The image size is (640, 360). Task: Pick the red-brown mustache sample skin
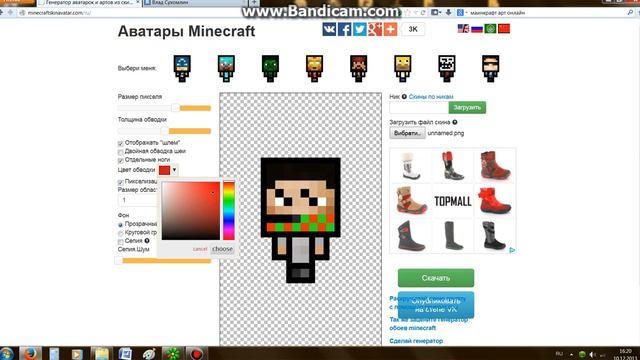(358, 69)
